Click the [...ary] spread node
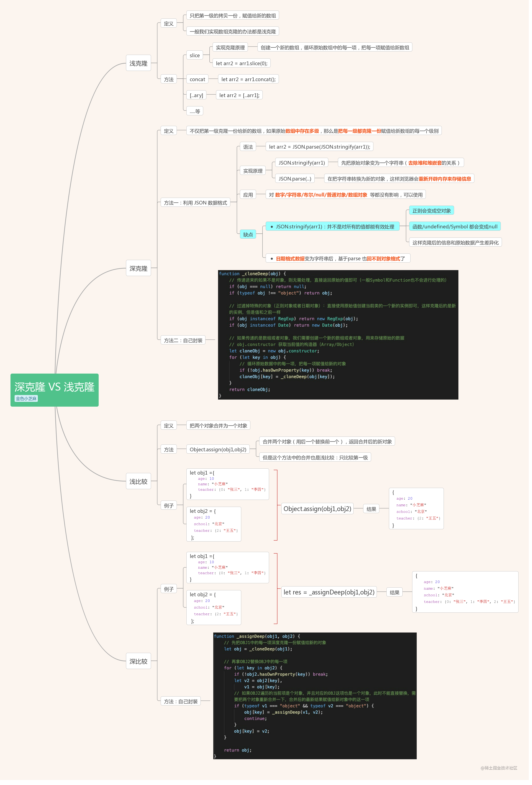The height and width of the screenshot is (785, 532). tap(196, 95)
